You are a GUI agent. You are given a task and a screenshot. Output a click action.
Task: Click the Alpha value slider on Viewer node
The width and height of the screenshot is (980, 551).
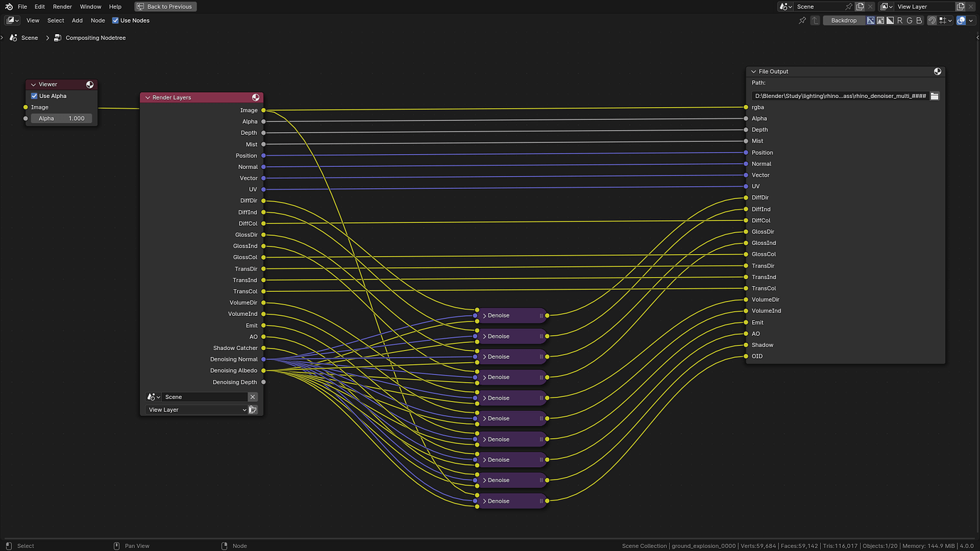(x=61, y=119)
